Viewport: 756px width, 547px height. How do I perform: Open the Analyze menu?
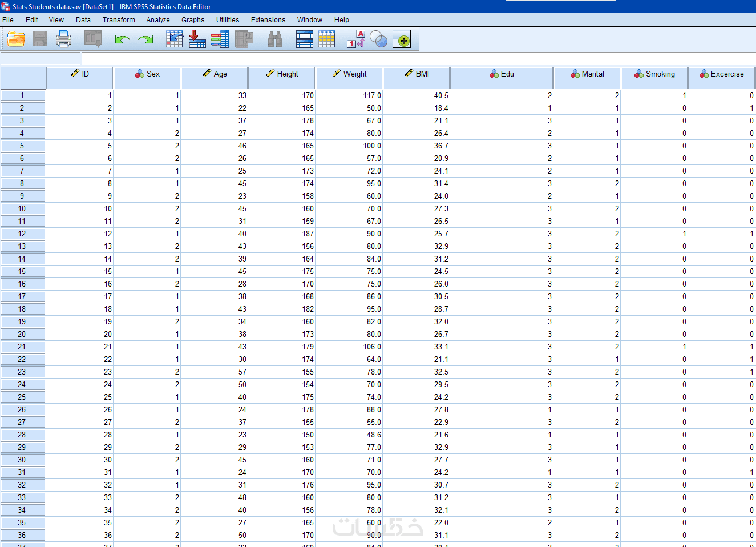(x=158, y=20)
